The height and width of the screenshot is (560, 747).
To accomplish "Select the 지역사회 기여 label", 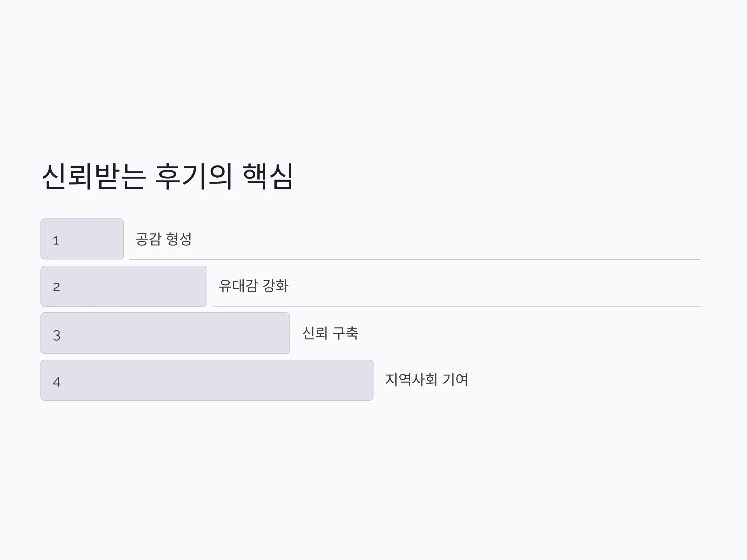I will (427, 380).
